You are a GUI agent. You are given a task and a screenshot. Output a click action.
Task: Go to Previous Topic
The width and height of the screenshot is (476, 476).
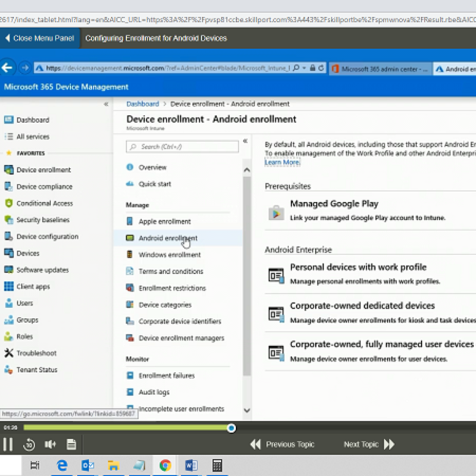282,444
